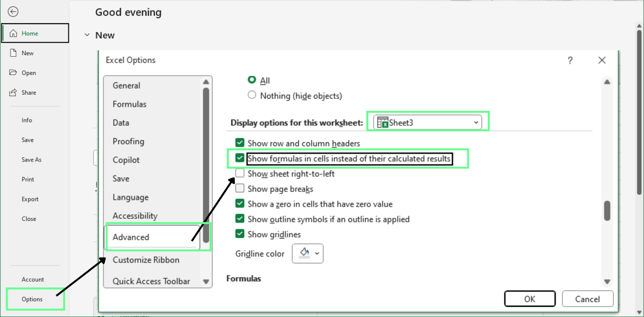Open the Gridline color dropdown arrow
The image size is (644, 317).
317,253
